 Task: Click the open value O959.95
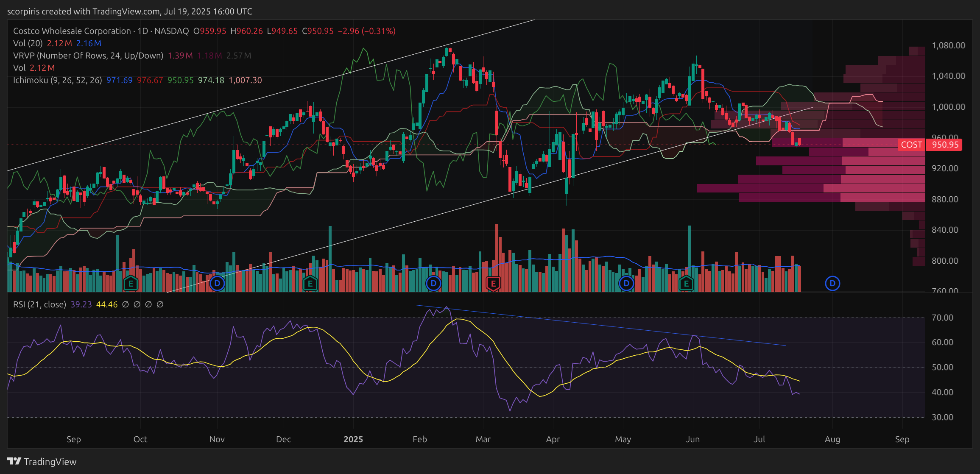click(x=210, y=31)
